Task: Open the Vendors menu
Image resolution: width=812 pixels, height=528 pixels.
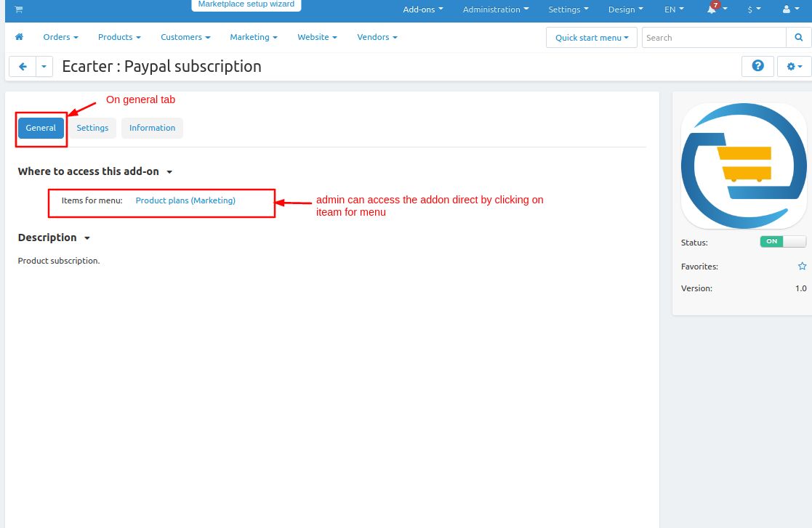Action: tap(377, 37)
